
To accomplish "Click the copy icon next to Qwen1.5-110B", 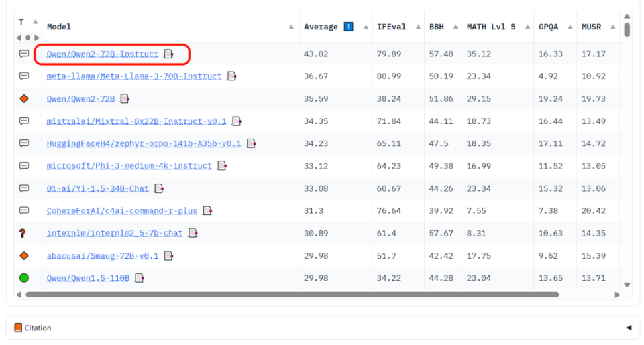I will point(140,278).
